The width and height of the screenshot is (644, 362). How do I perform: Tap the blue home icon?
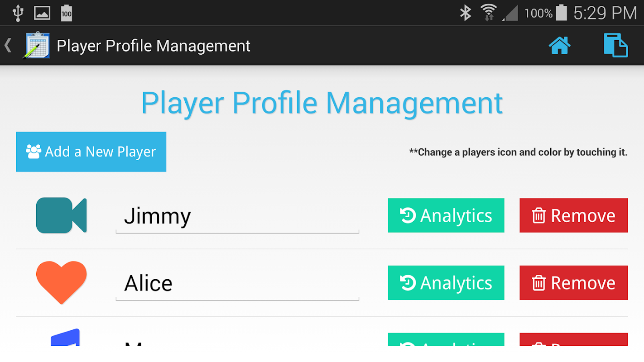tap(559, 46)
